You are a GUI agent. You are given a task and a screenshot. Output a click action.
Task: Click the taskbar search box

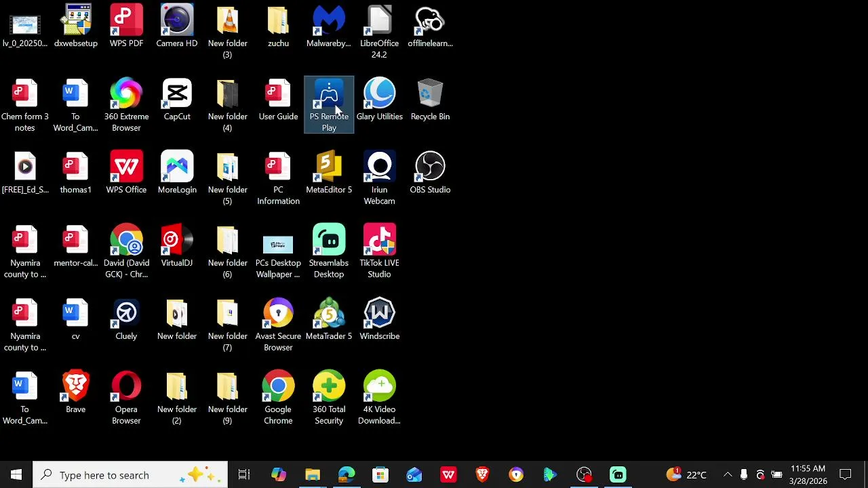(x=130, y=474)
